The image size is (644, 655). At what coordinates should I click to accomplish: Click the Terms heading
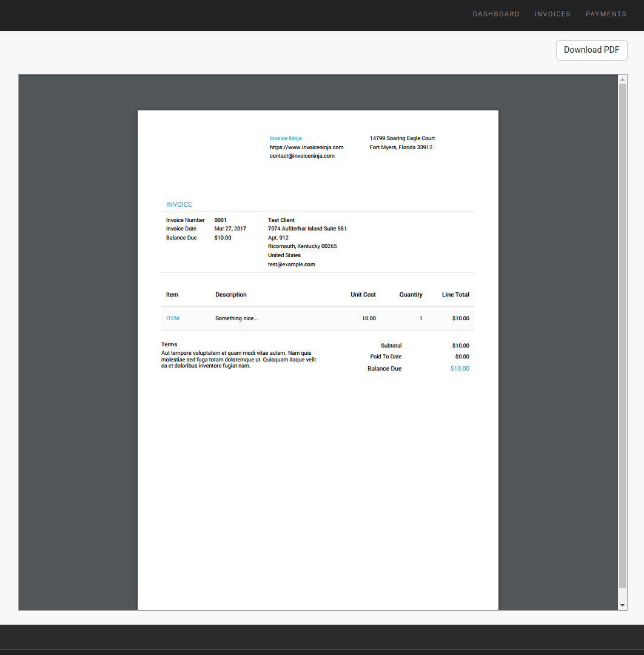click(x=169, y=344)
